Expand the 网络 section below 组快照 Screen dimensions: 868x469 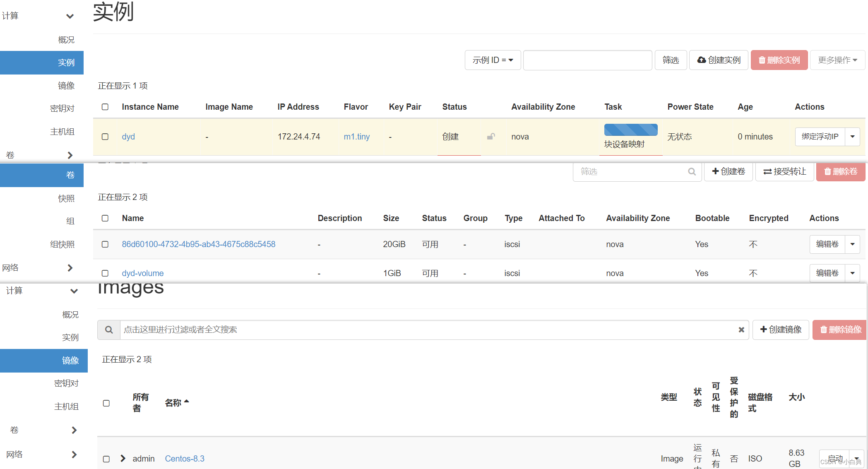click(x=70, y=268)
